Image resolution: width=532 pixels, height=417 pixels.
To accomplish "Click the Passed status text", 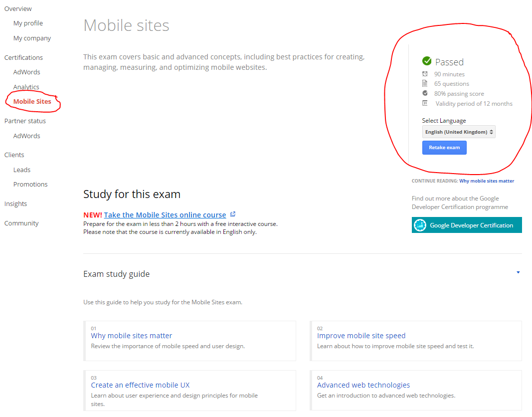I will [449, 62].
